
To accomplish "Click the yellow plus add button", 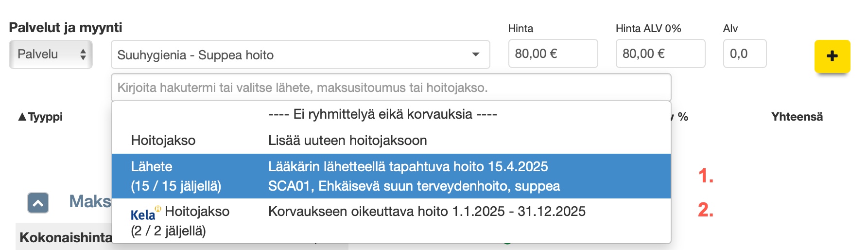I will [832, 56].
